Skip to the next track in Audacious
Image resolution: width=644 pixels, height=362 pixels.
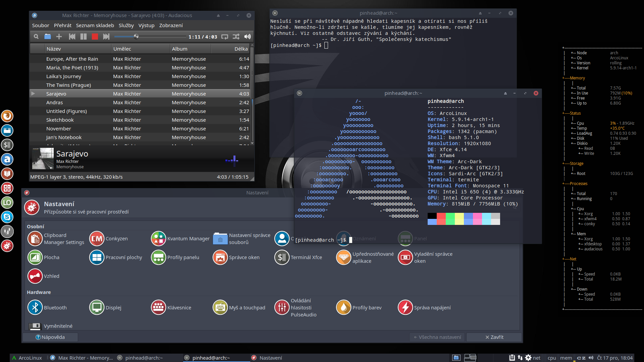coord(106,37)
